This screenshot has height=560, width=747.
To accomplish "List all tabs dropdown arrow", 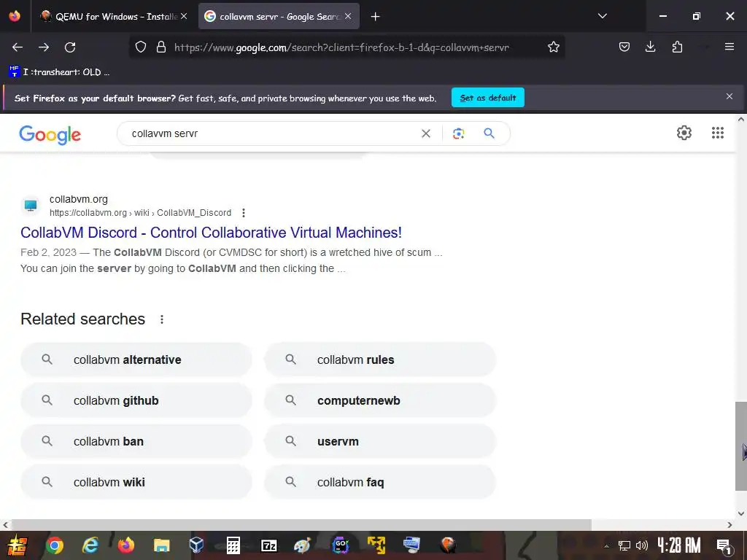I will (x=602, y=16).
